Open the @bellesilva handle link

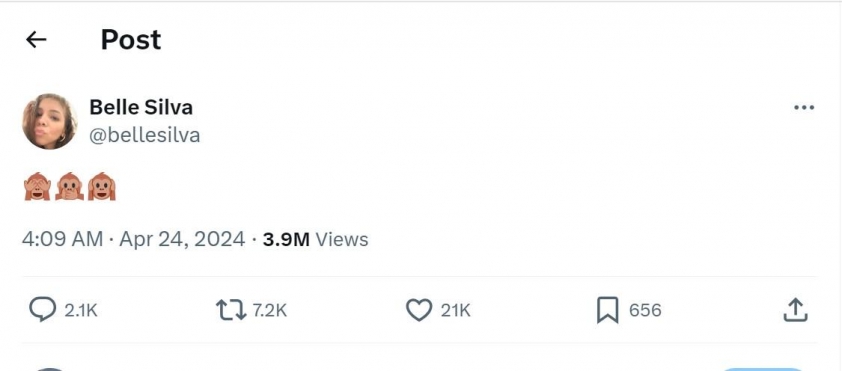coord(144,135)
